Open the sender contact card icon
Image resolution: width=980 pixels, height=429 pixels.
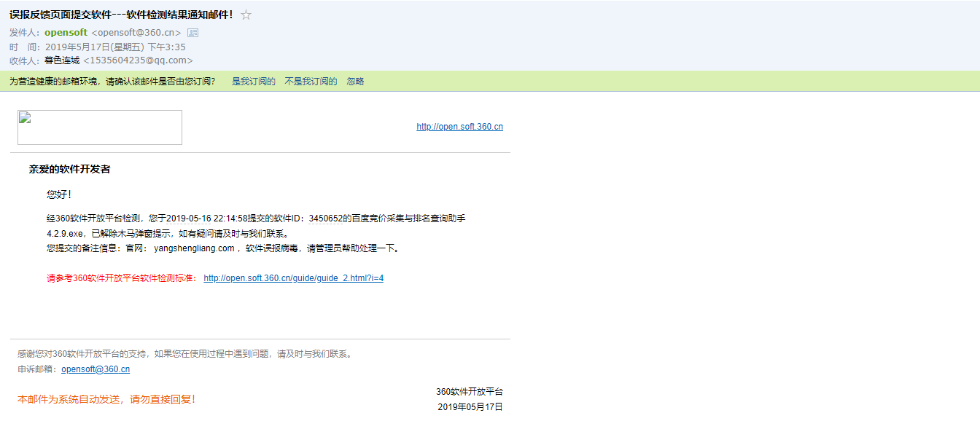[192, 33]
